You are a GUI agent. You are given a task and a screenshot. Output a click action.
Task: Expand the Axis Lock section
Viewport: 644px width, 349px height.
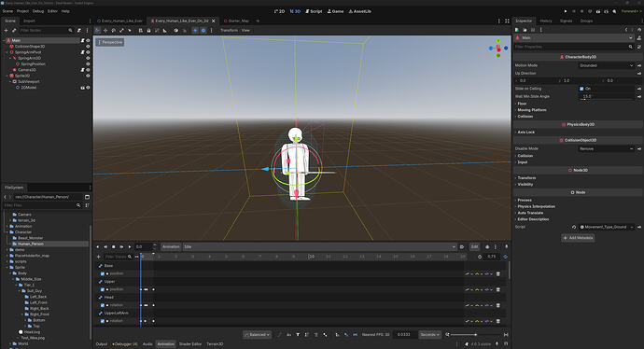pyautogui.click(x=525, y=133)
